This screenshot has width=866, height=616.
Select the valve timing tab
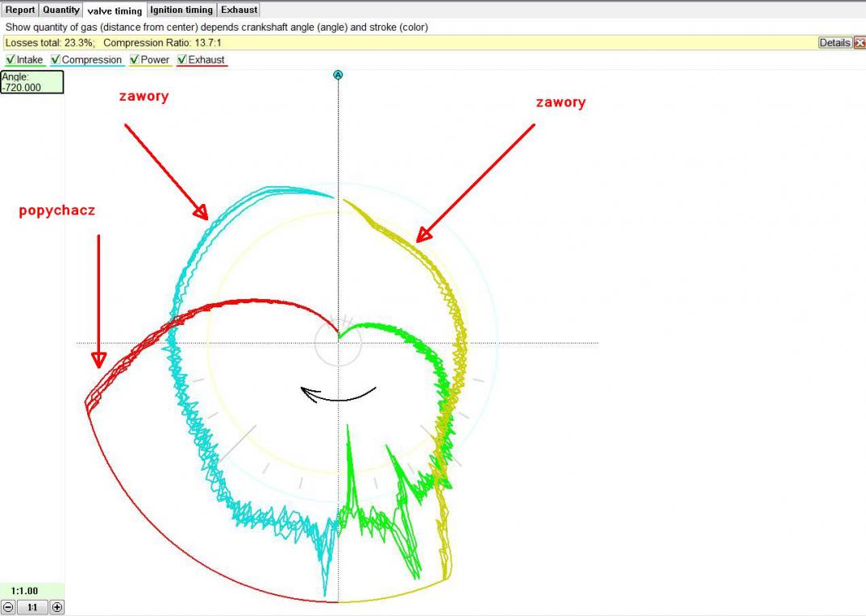coord(114,10)
